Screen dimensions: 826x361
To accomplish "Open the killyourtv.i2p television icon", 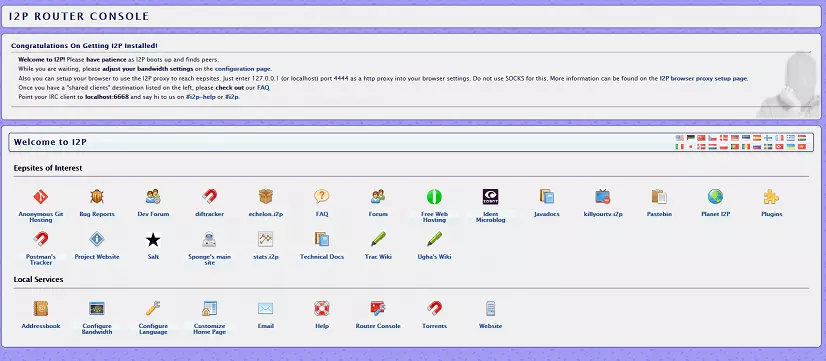I will coord(603,197).
